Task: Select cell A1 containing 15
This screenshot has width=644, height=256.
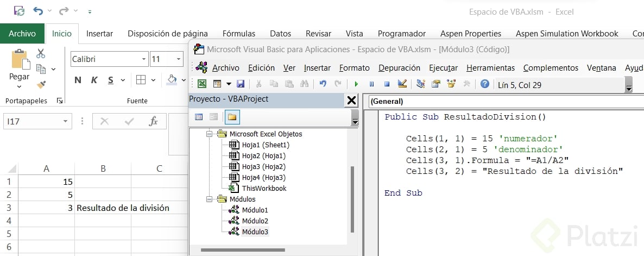Action: pyautogui.click(x=46, y=182)
